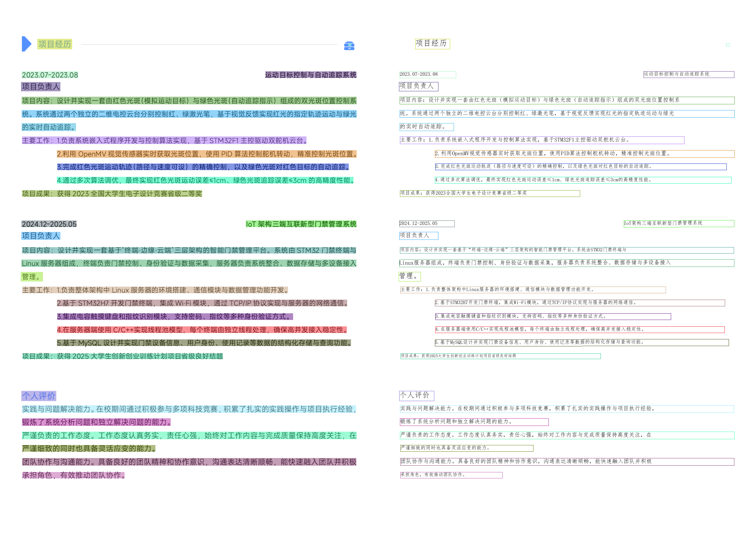Select the highlighted line 项目成果 获得2023全国大学生电子设计竞赛
This screenshot has width=756, height=535.
(112, 194)
